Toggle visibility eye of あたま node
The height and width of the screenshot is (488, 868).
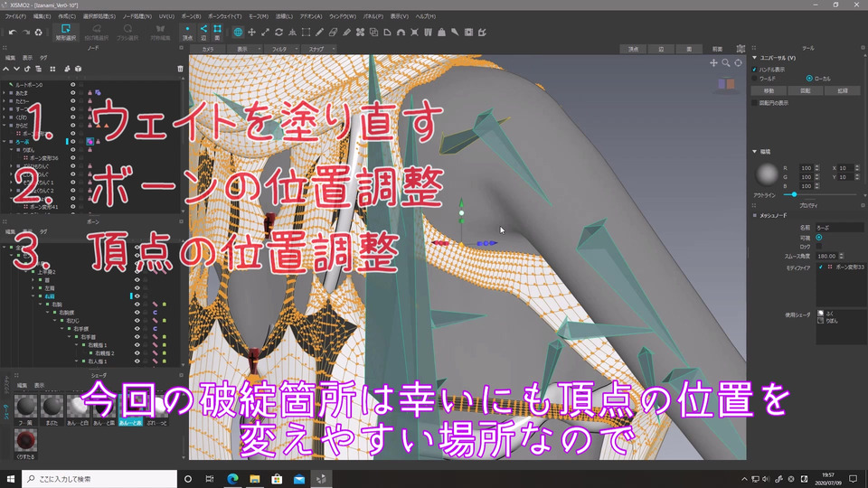pyautogui.click(x=72, y=93)
